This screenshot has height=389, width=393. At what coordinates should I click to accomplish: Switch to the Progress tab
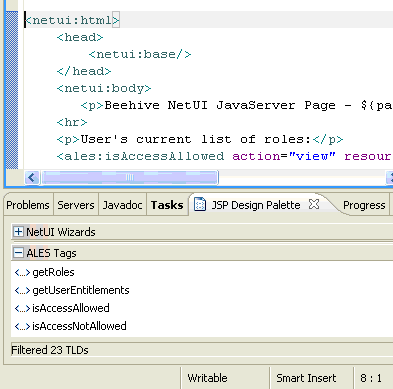point(364,205)
